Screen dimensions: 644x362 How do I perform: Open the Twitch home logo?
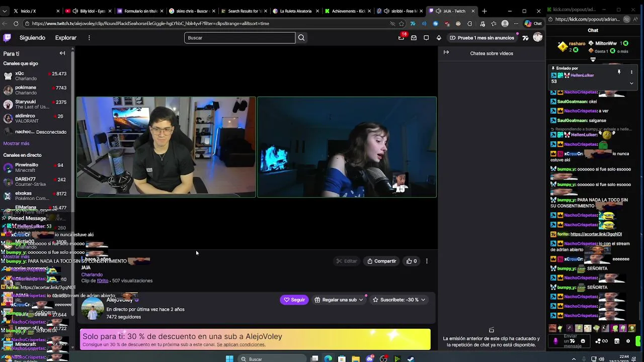[7, 38]
